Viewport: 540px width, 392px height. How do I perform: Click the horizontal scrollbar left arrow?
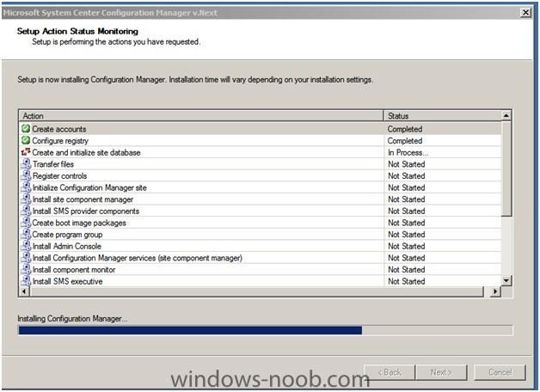tap(24, 291)
